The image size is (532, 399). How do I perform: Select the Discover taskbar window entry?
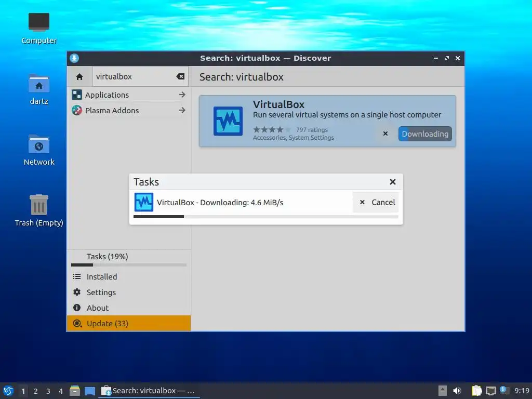pyautogui.click(x=149, y=391)
